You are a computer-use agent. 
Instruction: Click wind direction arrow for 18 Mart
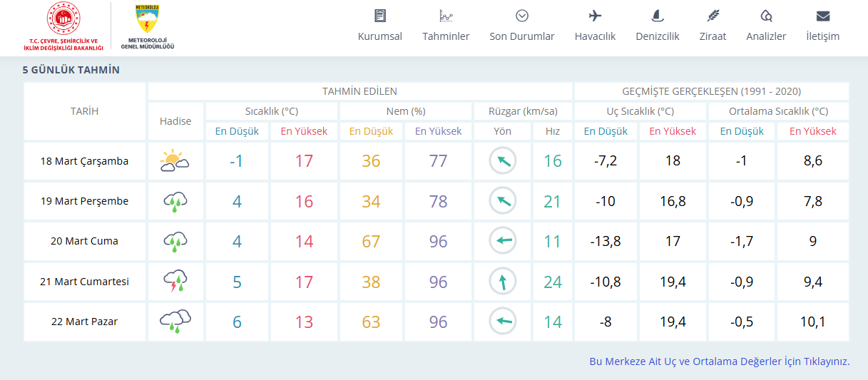pyautogui.click(x=502, y=161)
